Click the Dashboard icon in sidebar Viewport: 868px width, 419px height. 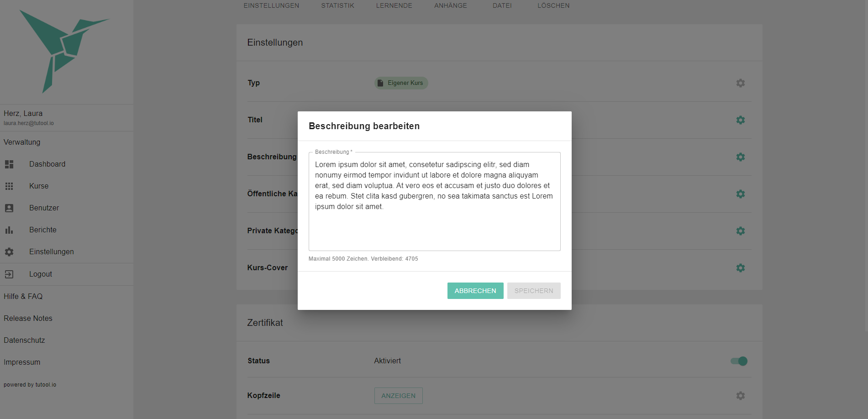[9, 164]
